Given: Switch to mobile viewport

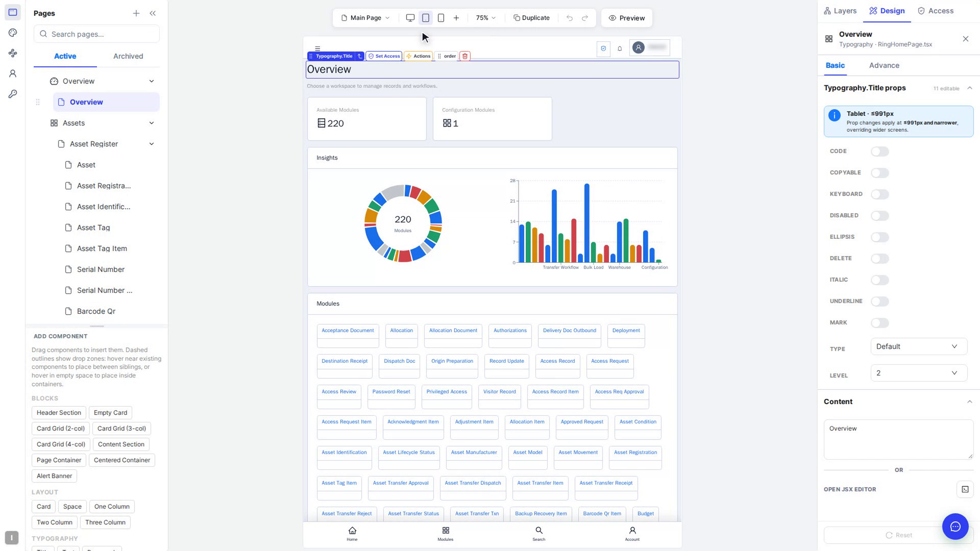Looking at the screenshot, I should [x=441, y=18].
